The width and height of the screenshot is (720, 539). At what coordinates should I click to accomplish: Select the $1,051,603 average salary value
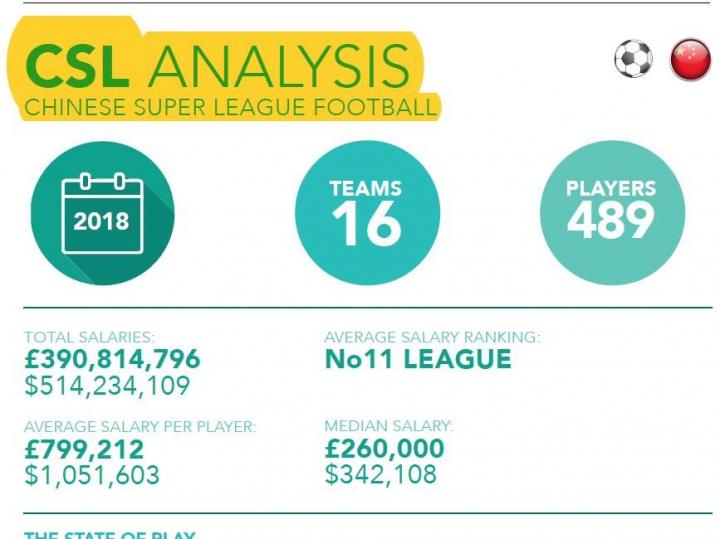pos(92,475)
